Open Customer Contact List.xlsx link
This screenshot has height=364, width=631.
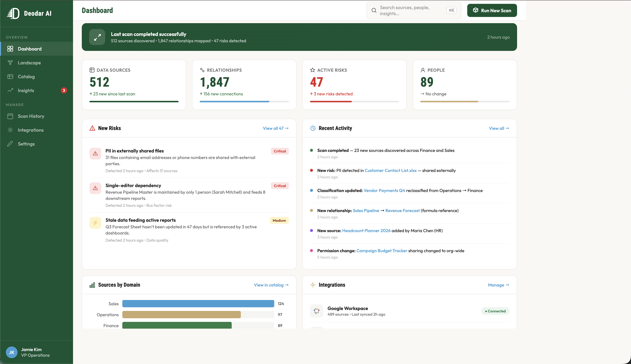point(391,170)
